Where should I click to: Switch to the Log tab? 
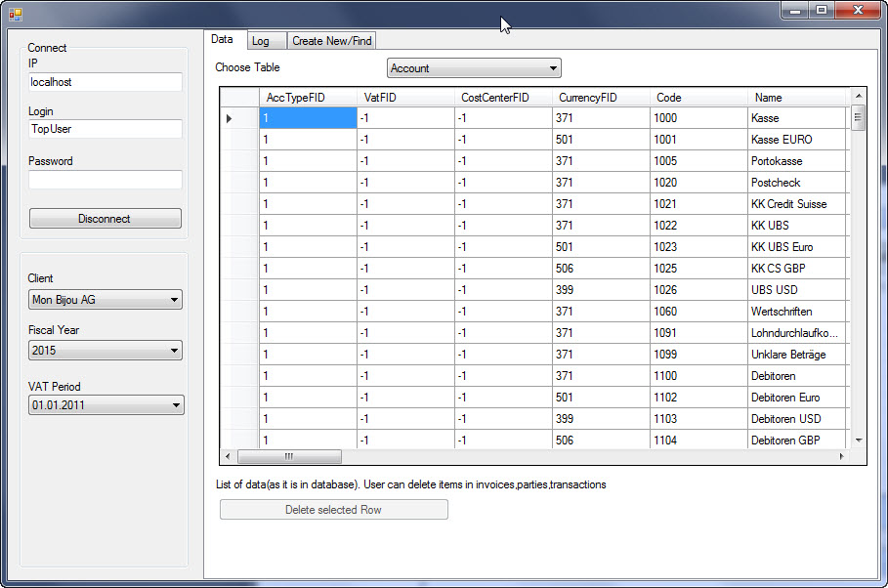[x=261, y=41]
